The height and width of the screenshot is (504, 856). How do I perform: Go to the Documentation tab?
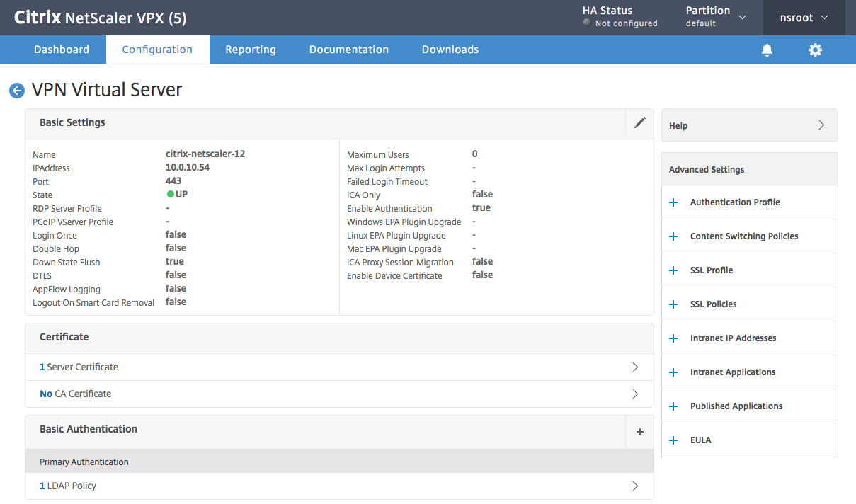point(349,50)
